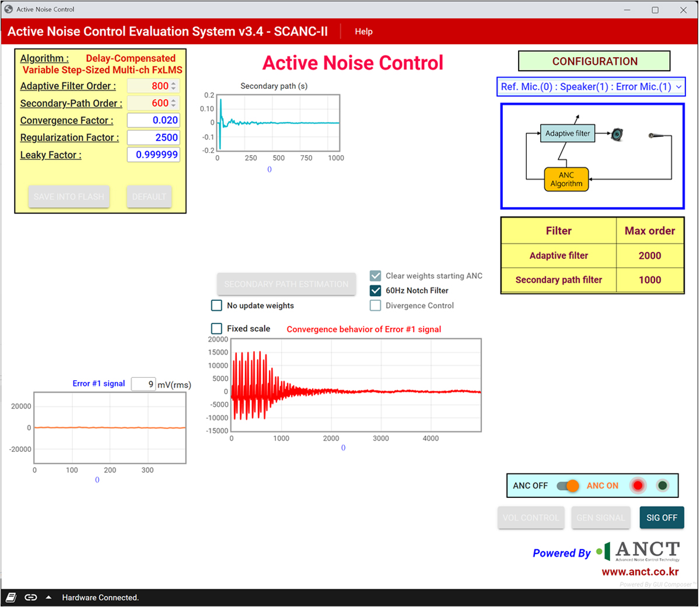Click the speaker icon in configuration diagram
The height and width of the screenshot is (607, 700).
617,135
